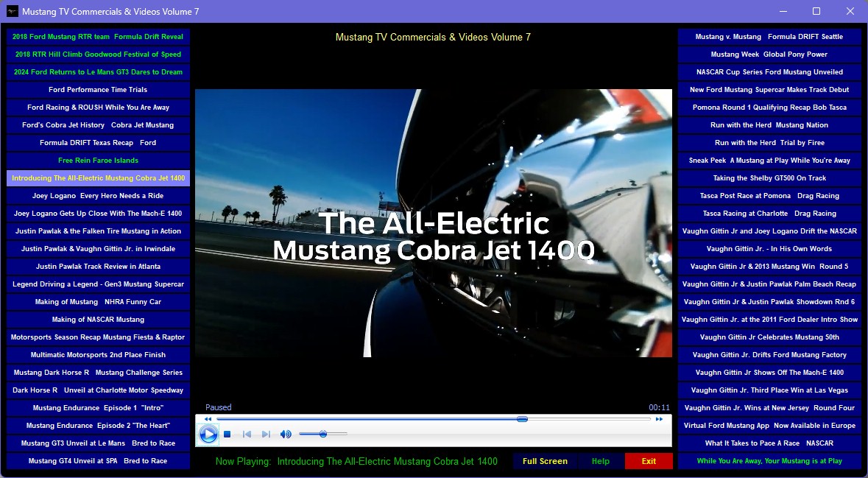The height and width of the screenshot is (478, 868).
Task: Play 2018 RTR Hill Climb Goodwood video
Action: click(x=98, y=55)
